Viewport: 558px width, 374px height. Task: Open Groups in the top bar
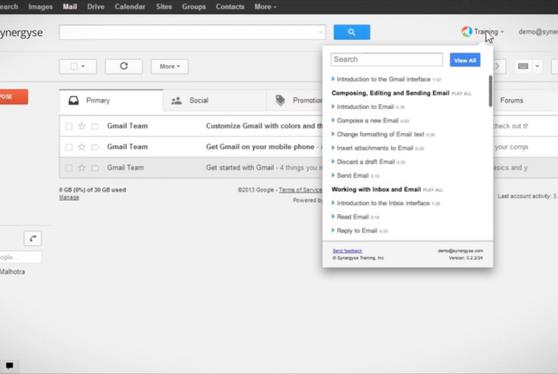click(x=194, y=7)
